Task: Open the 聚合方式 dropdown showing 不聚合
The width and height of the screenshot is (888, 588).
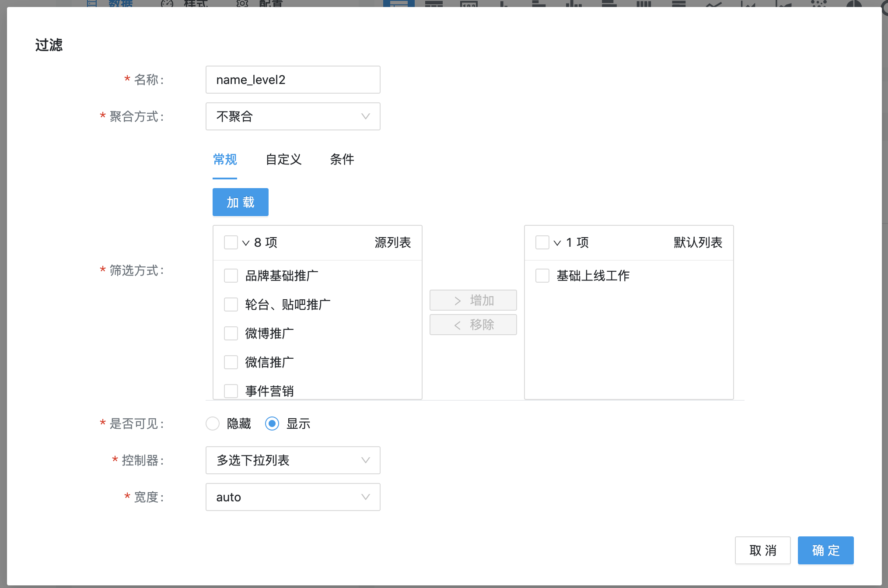Action: click(293, 116)
